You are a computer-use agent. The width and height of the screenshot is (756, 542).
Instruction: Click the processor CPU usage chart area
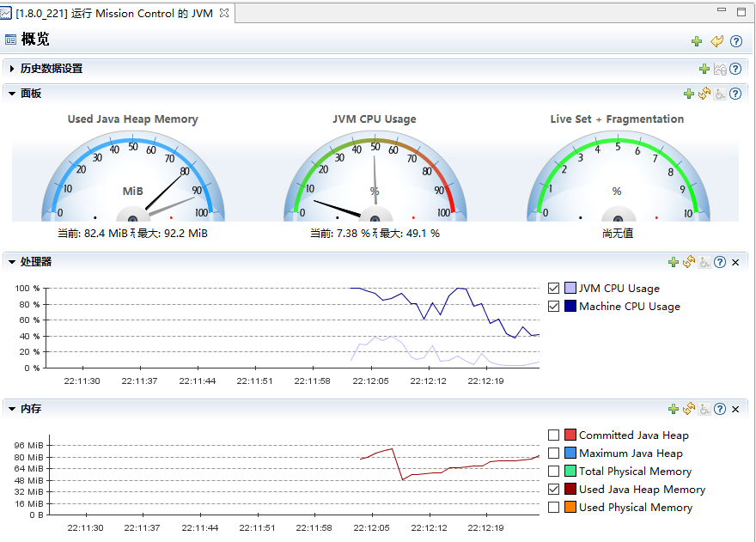click(x=293, y=328)
